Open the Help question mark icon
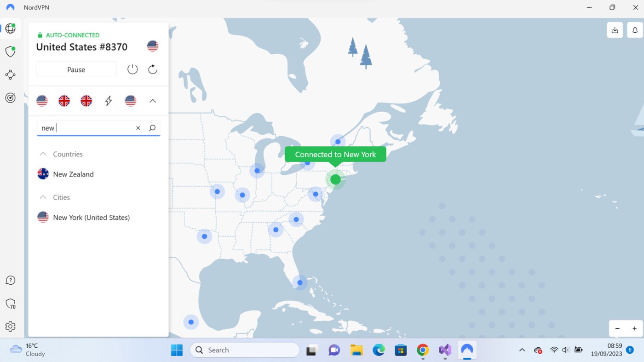Screen dimensions: 644x362 tap(10, 281)
